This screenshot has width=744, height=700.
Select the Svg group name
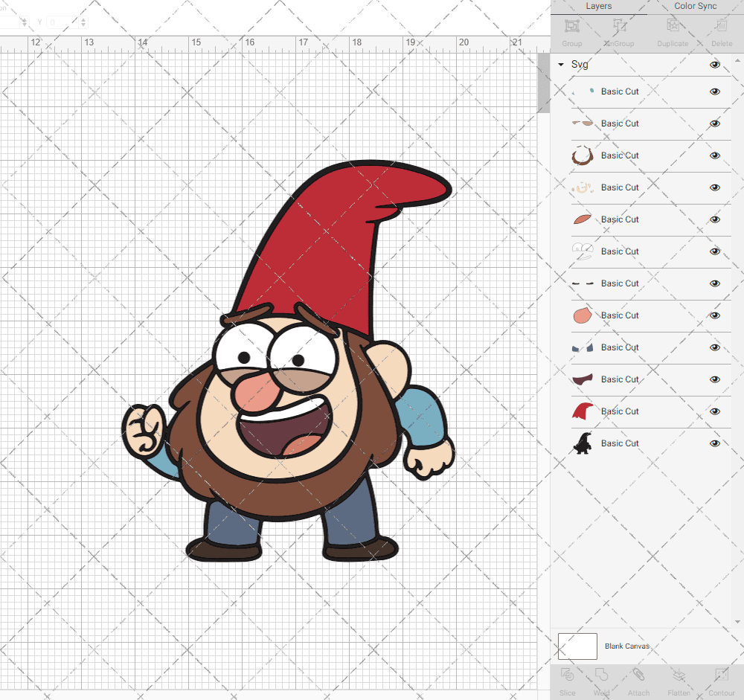[580, 65]
